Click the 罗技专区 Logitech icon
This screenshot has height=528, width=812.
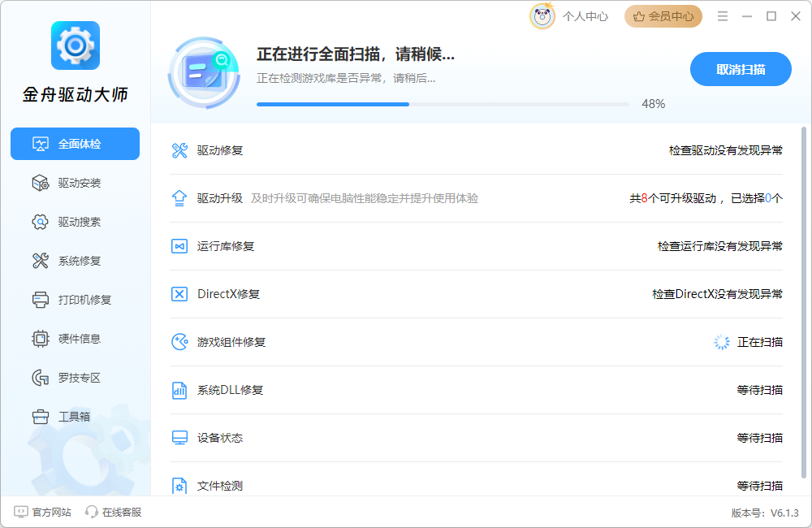41,378
